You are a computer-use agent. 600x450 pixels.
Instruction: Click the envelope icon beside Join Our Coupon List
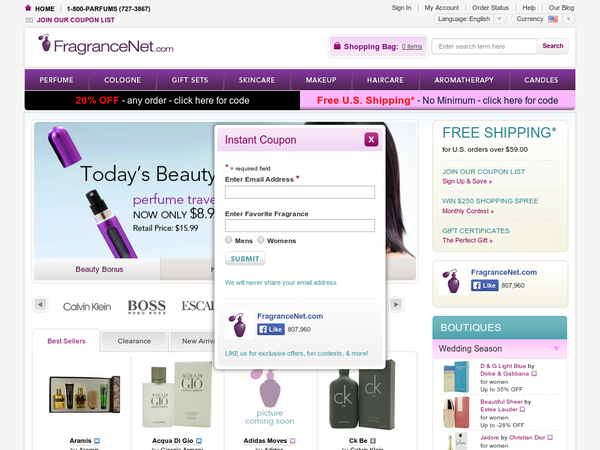tap(29, 20)
